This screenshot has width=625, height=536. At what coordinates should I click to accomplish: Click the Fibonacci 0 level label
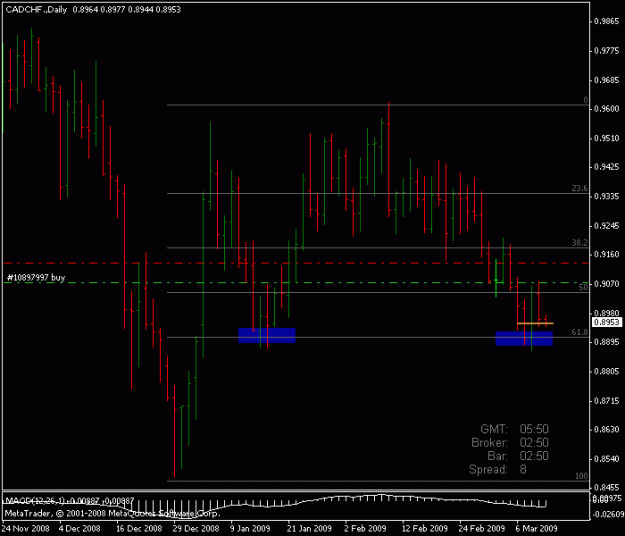[585, 100]
